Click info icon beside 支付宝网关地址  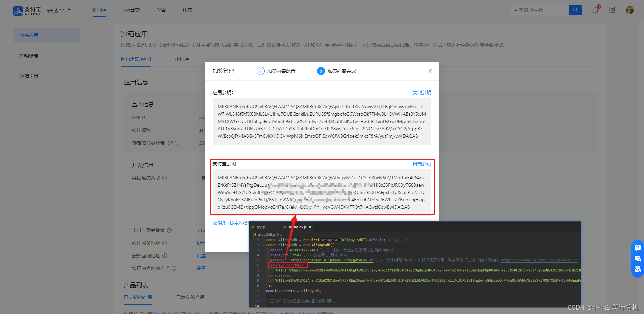169,230
